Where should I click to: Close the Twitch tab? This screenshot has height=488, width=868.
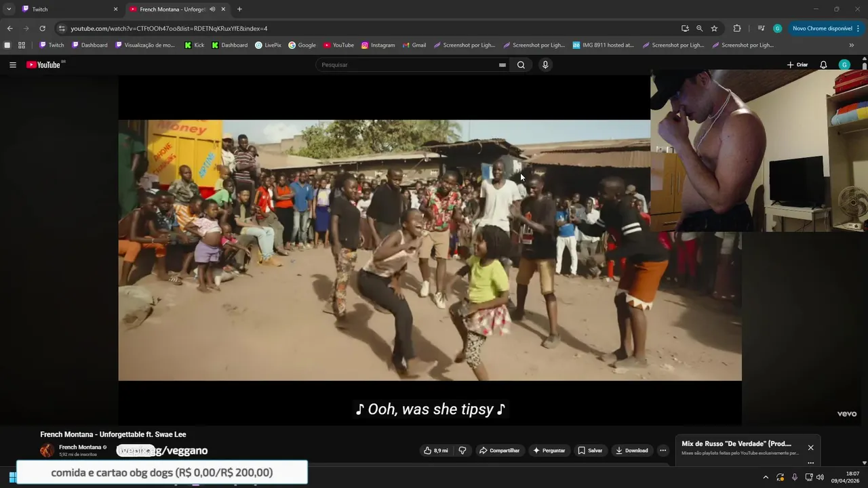(115, 9)
